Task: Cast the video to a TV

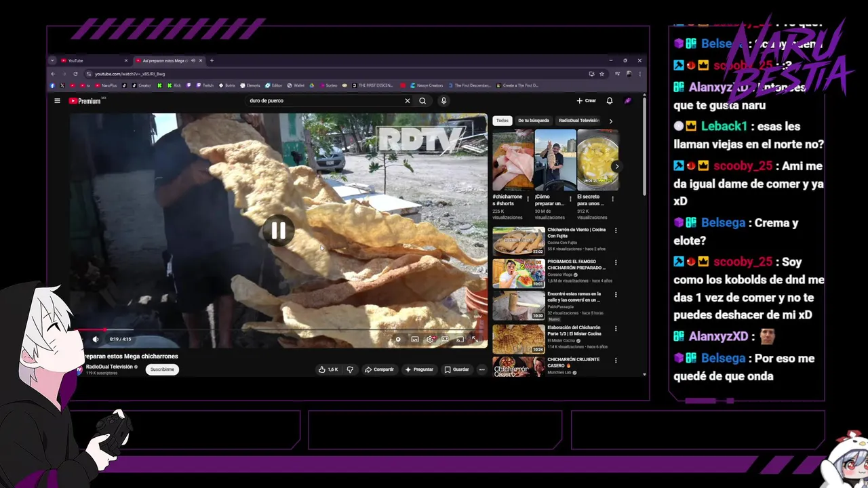Action: (x=459, y=340)
